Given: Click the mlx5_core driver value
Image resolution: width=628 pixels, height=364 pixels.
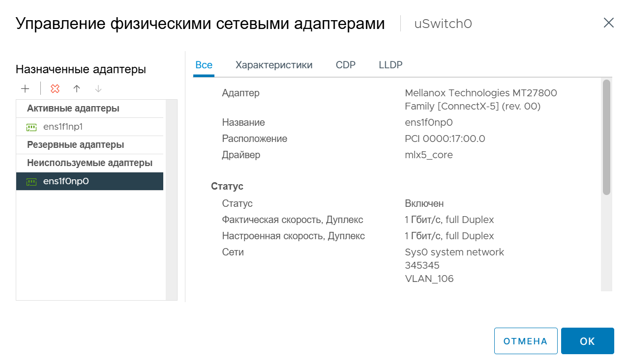Looking at the screenshot, I should click(429, 155).
